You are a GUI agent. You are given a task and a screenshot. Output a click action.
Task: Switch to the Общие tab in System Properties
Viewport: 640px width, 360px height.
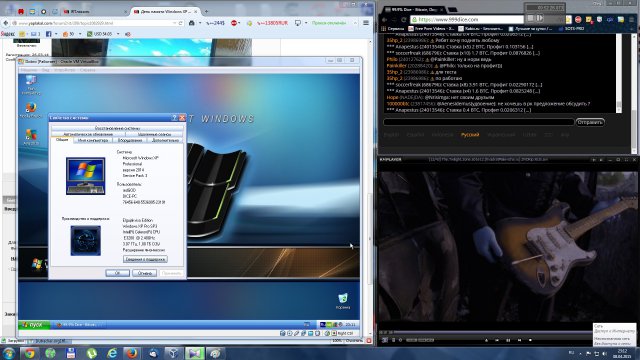pyautogui.click(x=62, y=140)
